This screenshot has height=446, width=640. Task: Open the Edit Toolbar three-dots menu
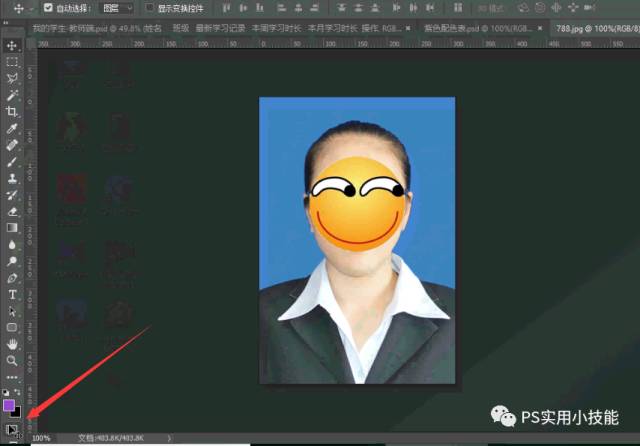click(x=11, y=377)
